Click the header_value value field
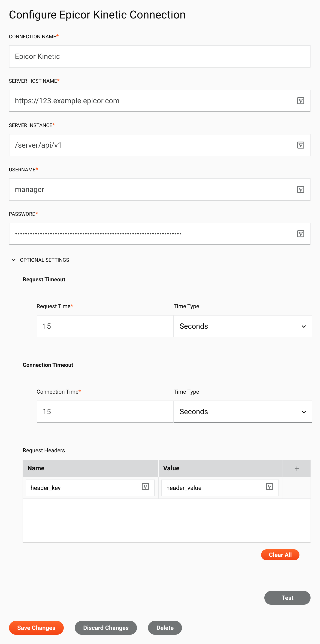320x644 pixels. (220, 488)
